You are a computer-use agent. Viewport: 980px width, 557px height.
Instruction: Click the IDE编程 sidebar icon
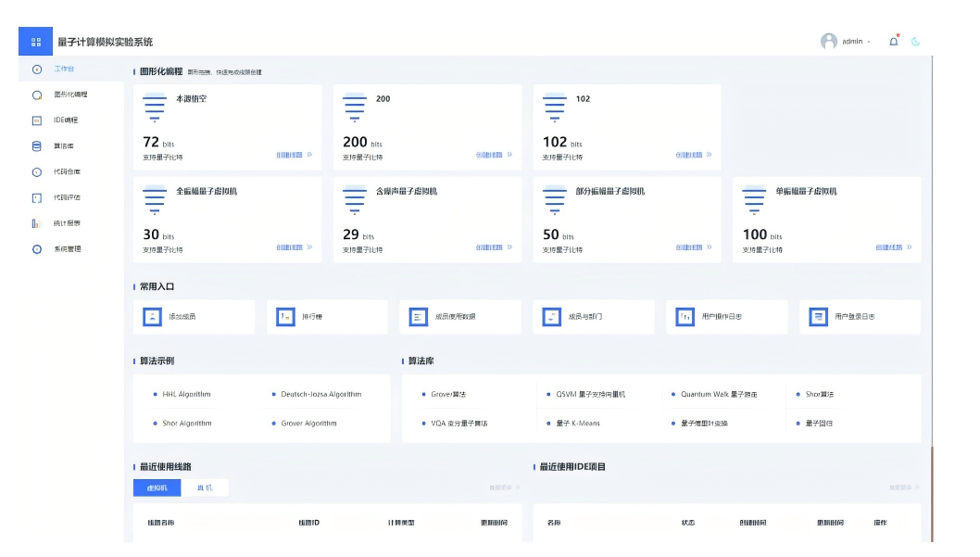pyautogui.click(x=37, y=120)
